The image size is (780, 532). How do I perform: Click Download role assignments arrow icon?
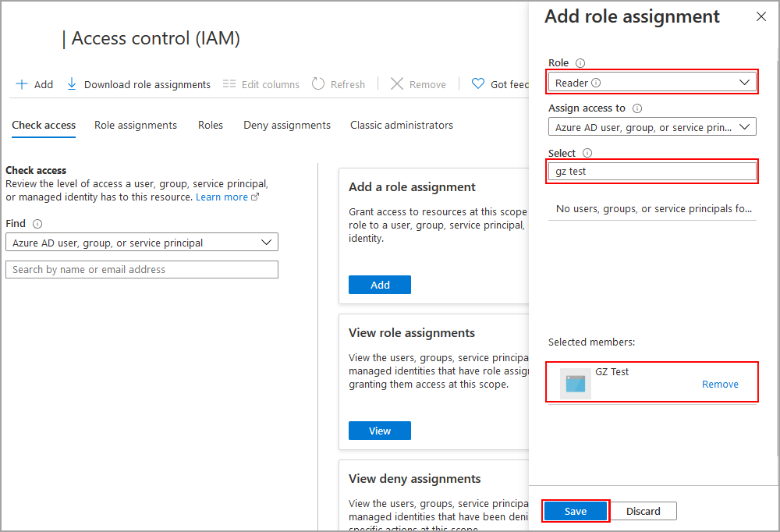pos(72,84)
